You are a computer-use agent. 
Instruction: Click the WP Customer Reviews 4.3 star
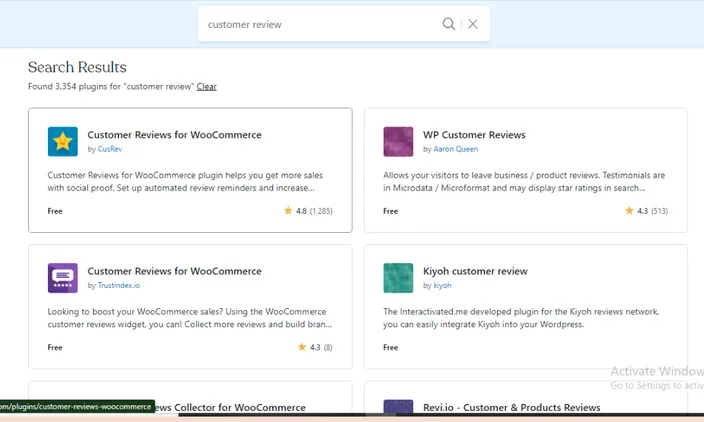pos(629,211)
